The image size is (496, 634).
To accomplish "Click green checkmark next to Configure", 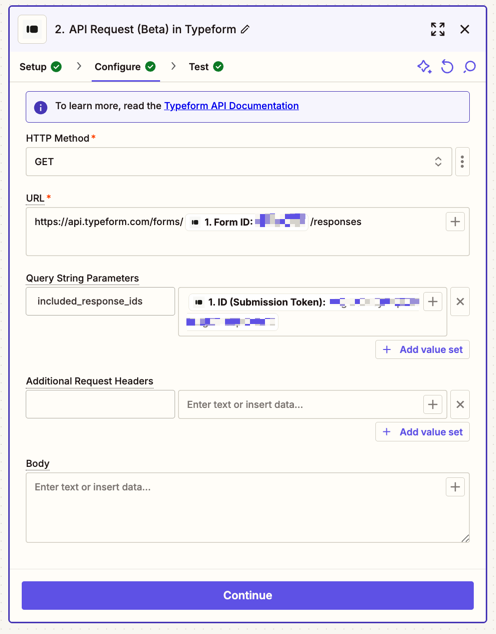I will click(x=150, y=67).
